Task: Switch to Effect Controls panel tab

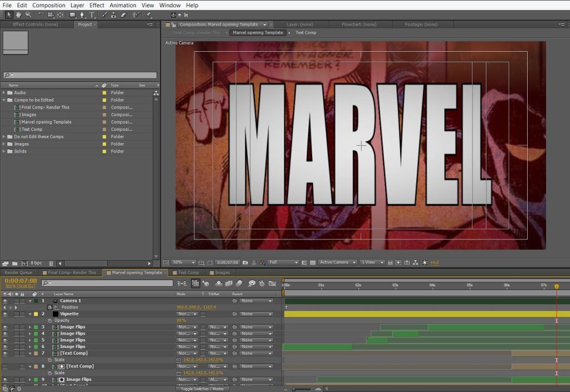Action: click(x=35, y=24)
